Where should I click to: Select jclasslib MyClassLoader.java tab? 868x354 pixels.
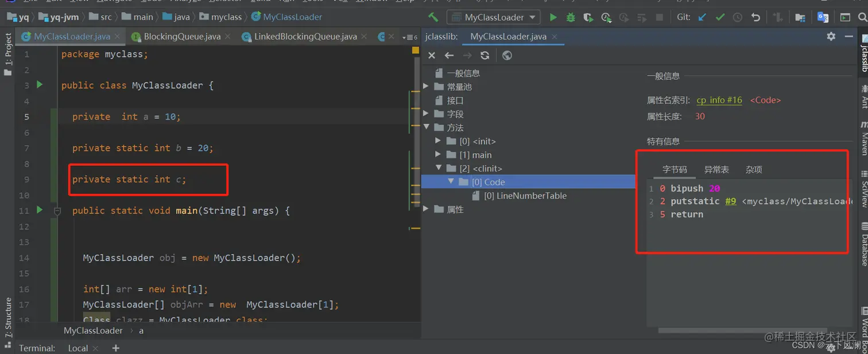[x=508, y=36]
